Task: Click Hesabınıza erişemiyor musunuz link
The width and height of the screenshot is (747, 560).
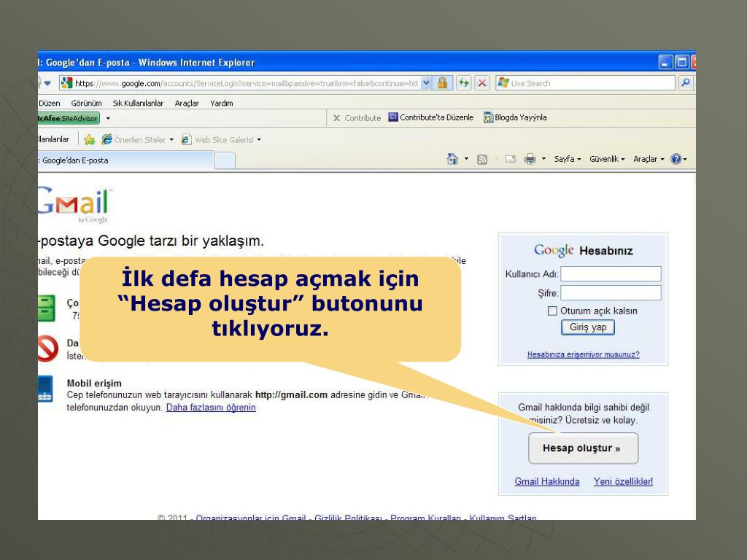Action: [583, 354]
